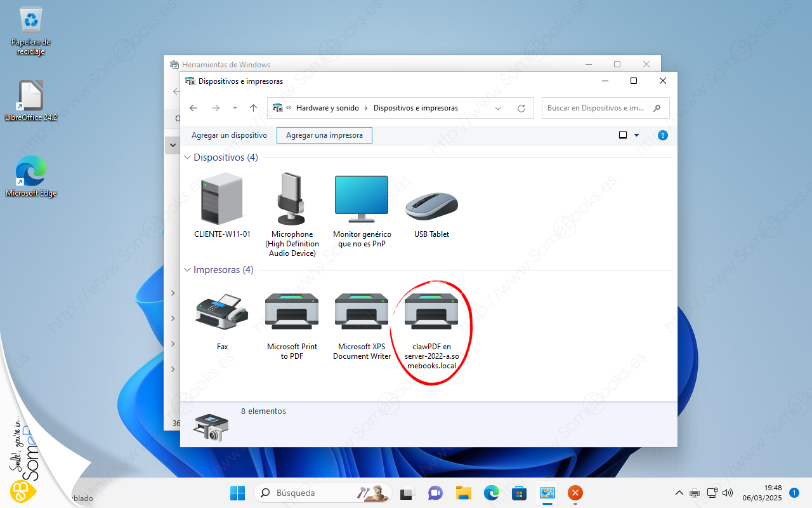Open the help button in toolbar

[x=663, y=135]
